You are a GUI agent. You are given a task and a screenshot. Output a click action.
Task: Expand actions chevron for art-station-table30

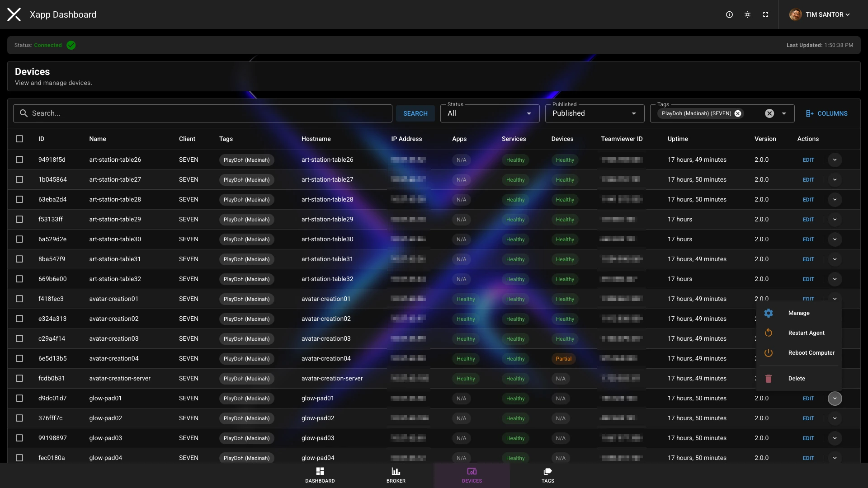coord(835,239)
